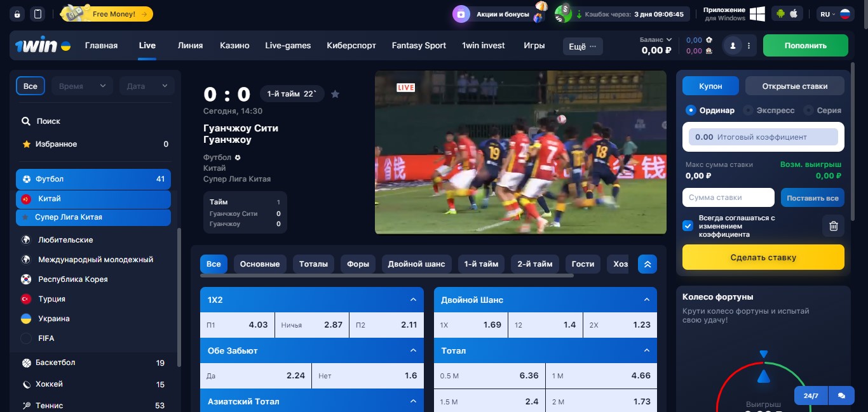Click the padlock icon in the top bar
Screen dimensions: 868x412
17,14
